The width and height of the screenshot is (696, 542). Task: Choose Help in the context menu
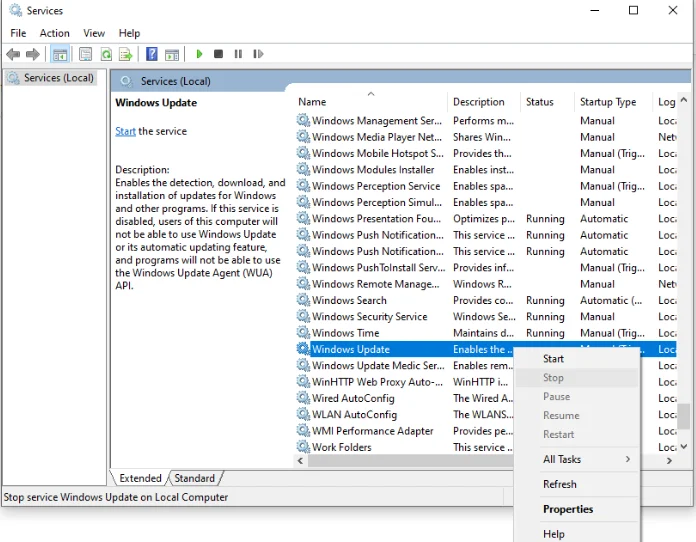point(577,534)
